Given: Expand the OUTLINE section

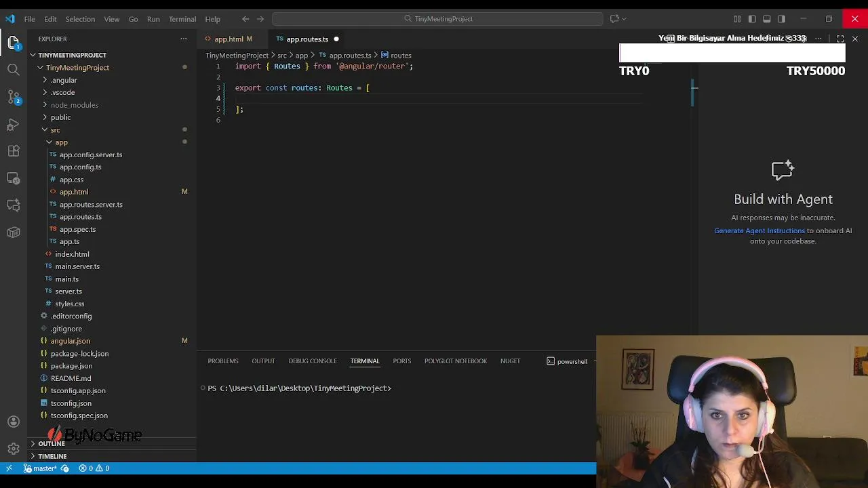Looking at the screenshot, I should 51,443.
